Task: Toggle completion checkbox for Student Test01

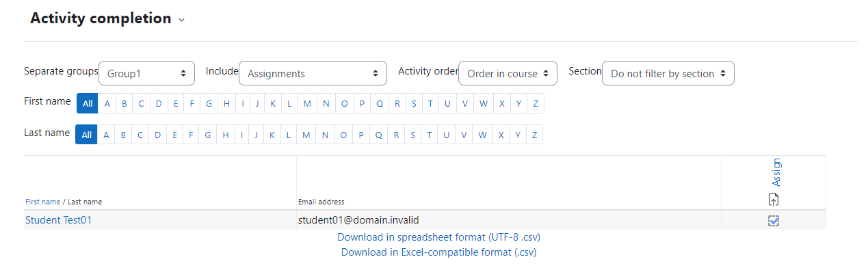Action: (x=774, y=220)
